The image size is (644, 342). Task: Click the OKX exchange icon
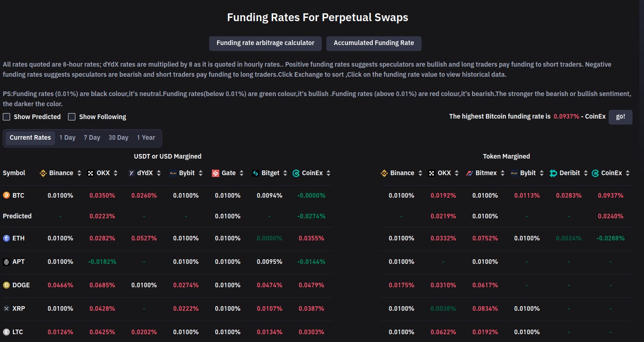(90, 173)
